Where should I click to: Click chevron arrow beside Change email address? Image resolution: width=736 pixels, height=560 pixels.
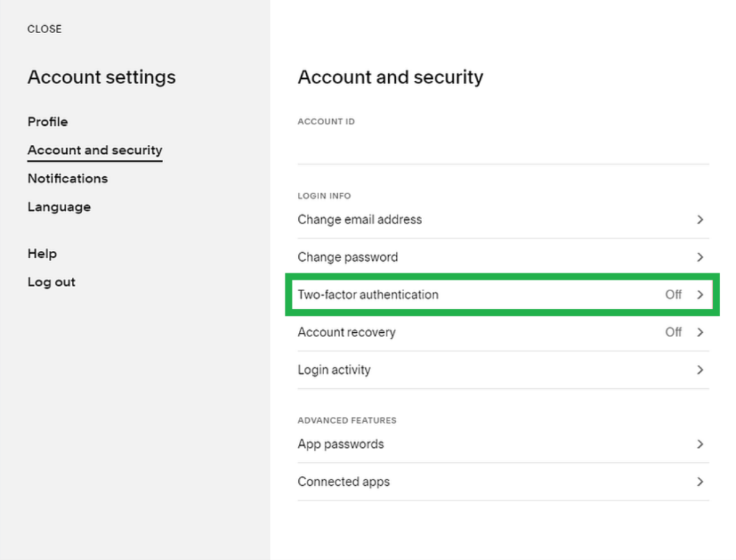[700, 220]
